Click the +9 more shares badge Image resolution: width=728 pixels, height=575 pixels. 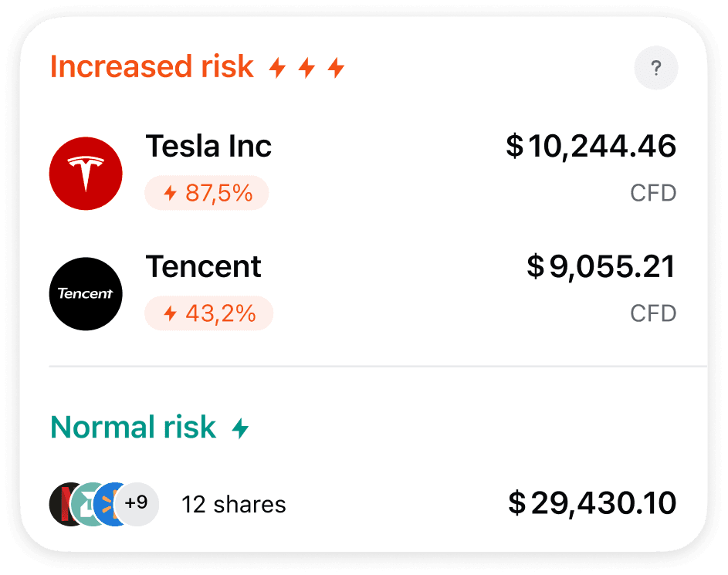click(x=137, y=503)
